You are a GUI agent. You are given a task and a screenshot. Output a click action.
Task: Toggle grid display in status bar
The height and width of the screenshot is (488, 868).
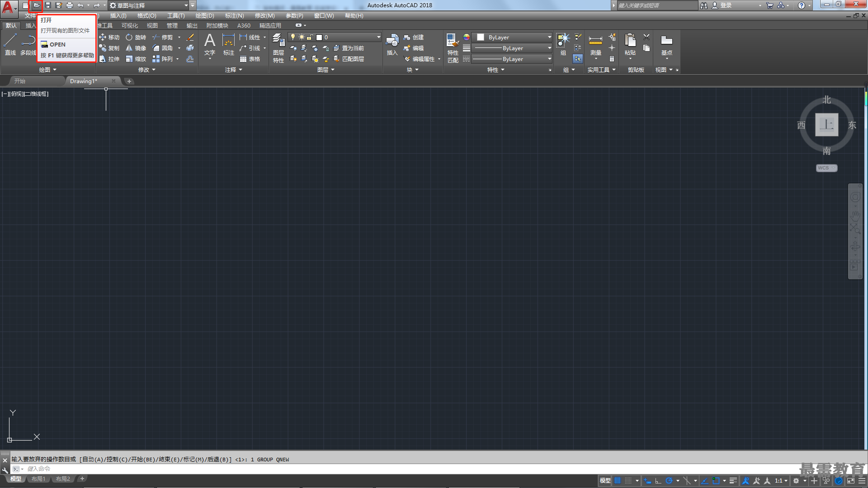click(618, 481)
